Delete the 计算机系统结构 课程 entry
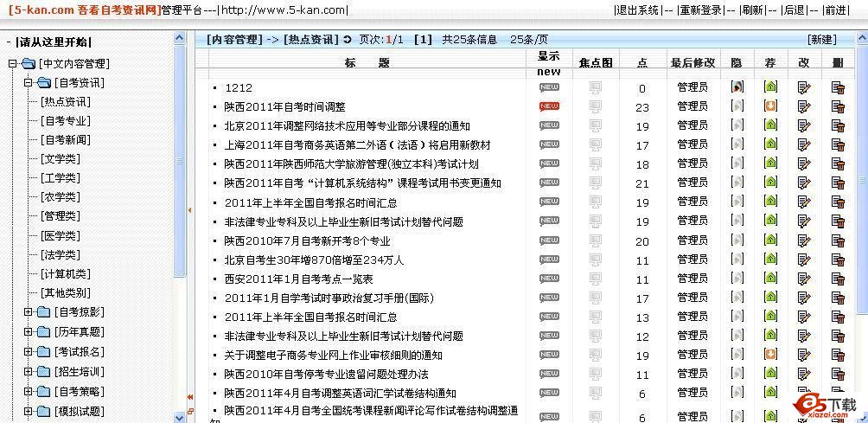This screenshot has width=868, height=423. (x=838, y=183)
